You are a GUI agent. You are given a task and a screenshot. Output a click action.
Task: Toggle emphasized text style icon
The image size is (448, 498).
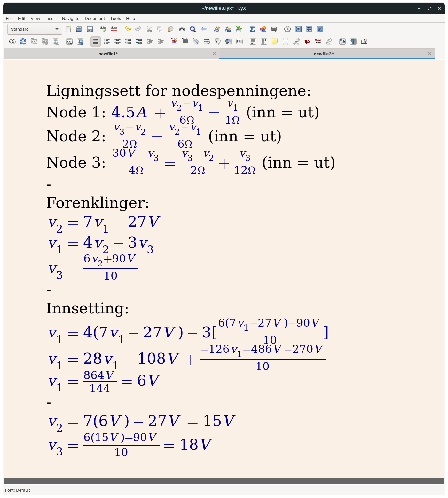pyautogui.click(x=217, y=29)
